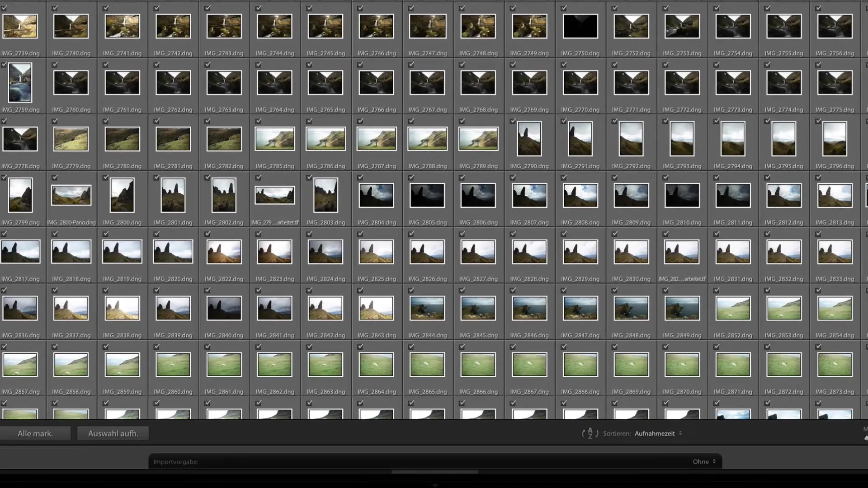Viewport: 868px width, 488px height.
Task: Click the A-Z sort direction icon
Action: coord(590,433)
